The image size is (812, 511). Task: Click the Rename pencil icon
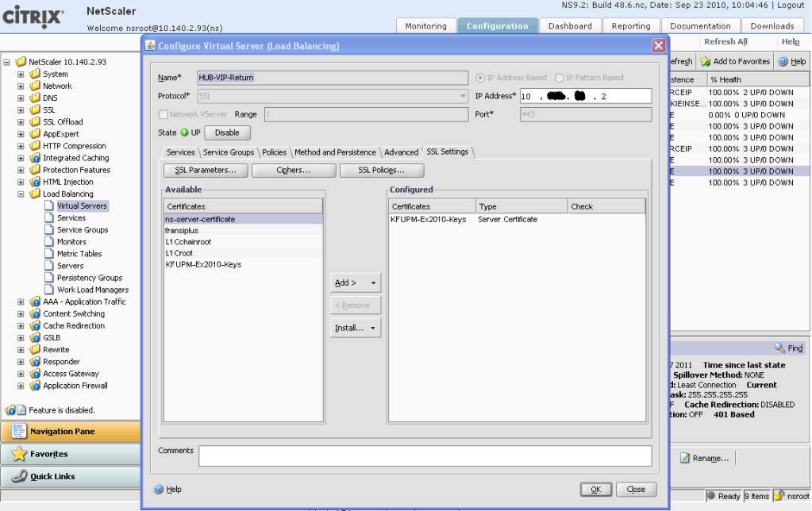[685, 458]
